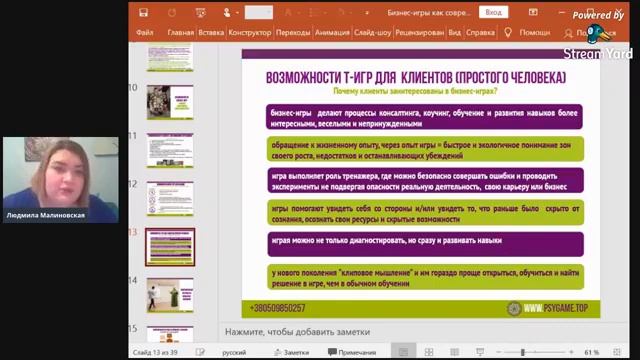Select the partially visible slide 9 thumbnail
This screenshot has height=360, width=640.
click(170, 58)
